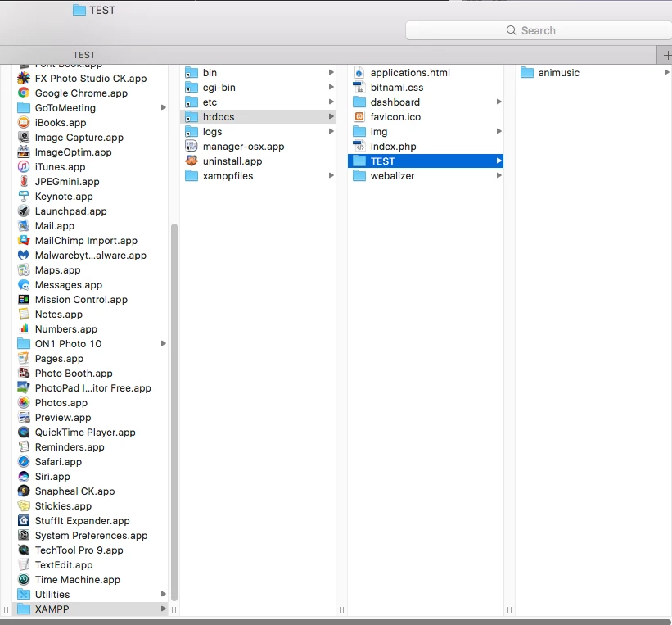Select the img folder

click(x=426, y=132)
